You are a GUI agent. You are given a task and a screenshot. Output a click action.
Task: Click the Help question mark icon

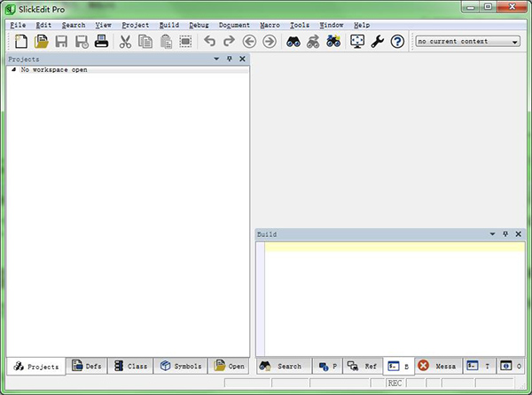point(397,42)
